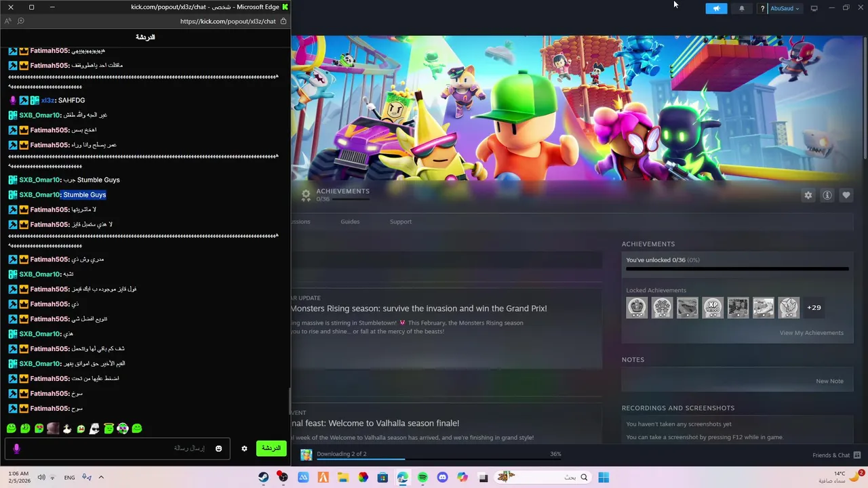Click Kick chat scrollbar
868x488 pixels.
290,400
